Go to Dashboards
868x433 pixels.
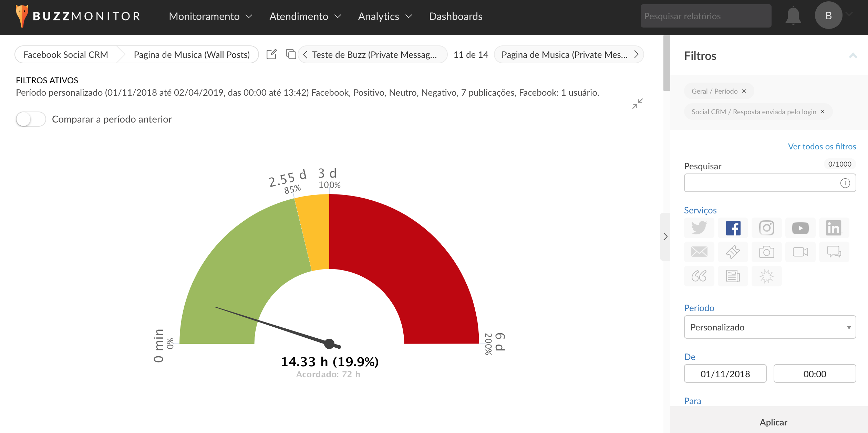coord(455,16)
